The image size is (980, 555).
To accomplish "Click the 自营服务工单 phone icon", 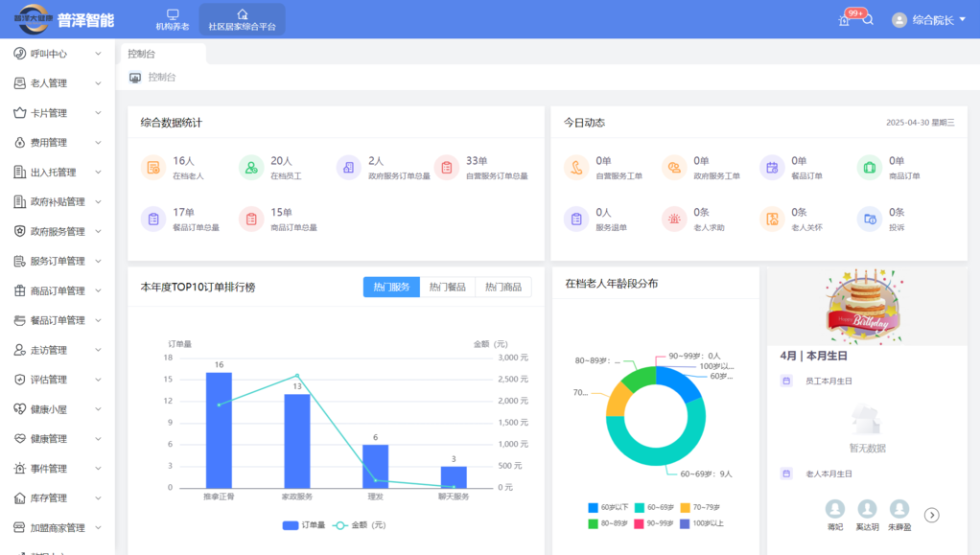I will (576, 168).
